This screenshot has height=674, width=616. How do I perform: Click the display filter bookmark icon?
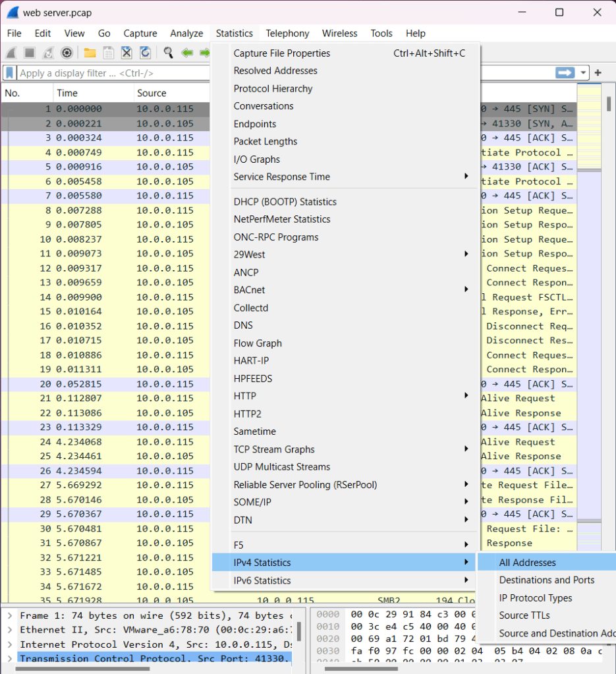click(x=10, y=73)
